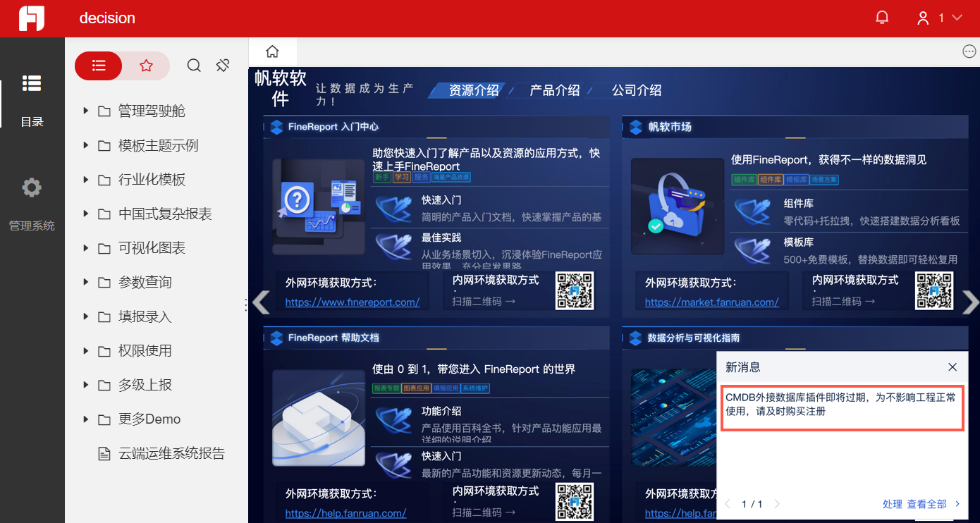Screen dimensions: 980x523
Task: Click the previous slide left arrow
Action: 261,302
